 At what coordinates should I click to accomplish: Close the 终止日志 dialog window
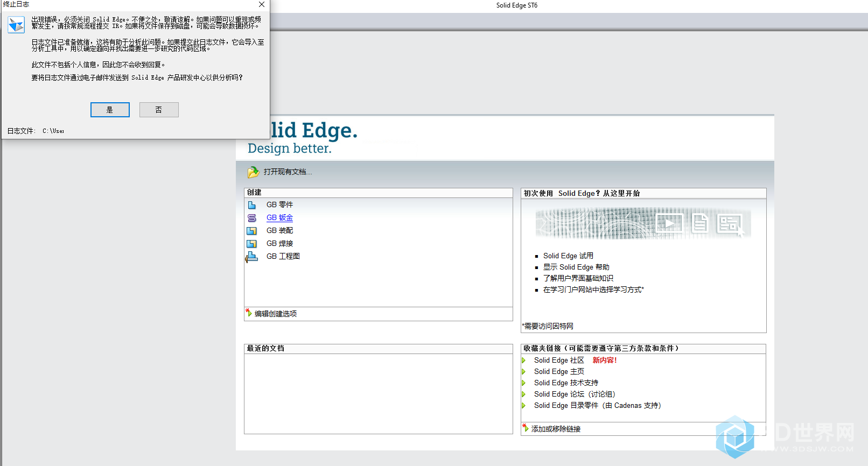coord(262,4)
